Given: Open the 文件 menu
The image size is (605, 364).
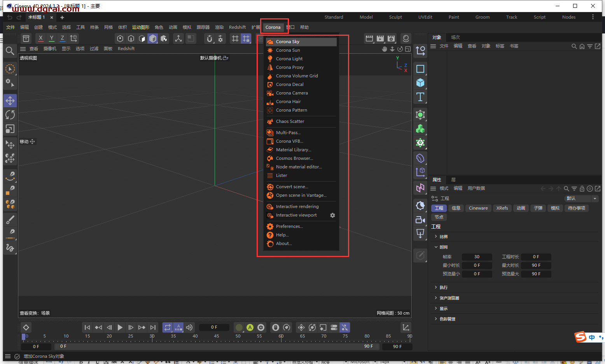Looking at the screenshot, I should click(10, 27).
